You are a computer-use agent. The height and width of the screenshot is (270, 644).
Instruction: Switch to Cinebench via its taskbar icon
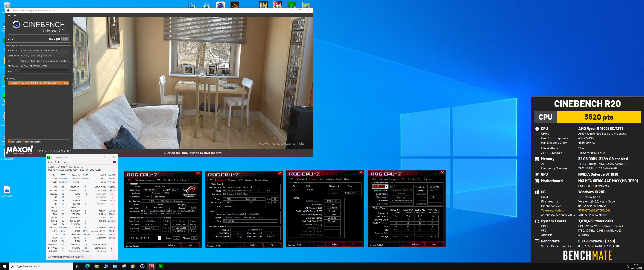(x=142, y=266)
